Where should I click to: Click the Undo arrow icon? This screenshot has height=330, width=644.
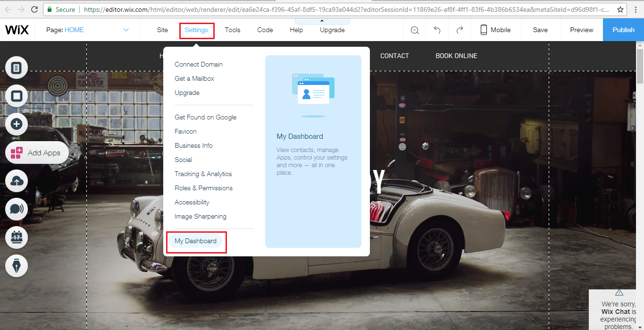coord(437,30)
